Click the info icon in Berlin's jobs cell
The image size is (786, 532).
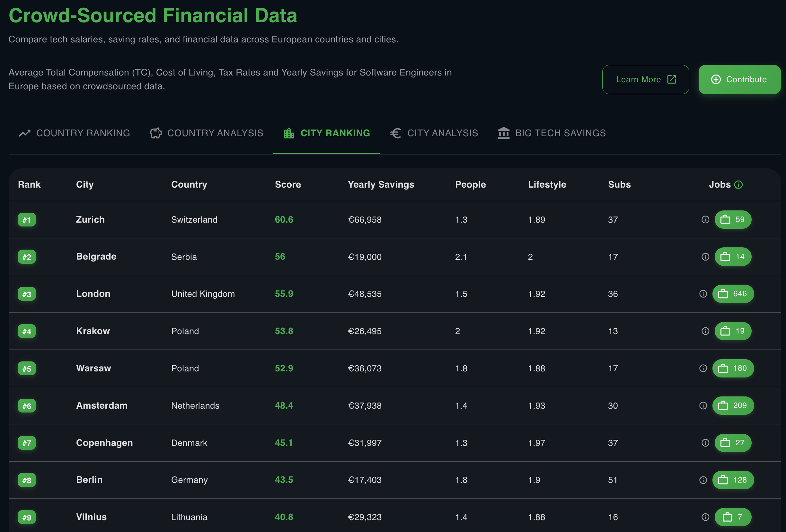pyautogui.click(x=703, y=480)
